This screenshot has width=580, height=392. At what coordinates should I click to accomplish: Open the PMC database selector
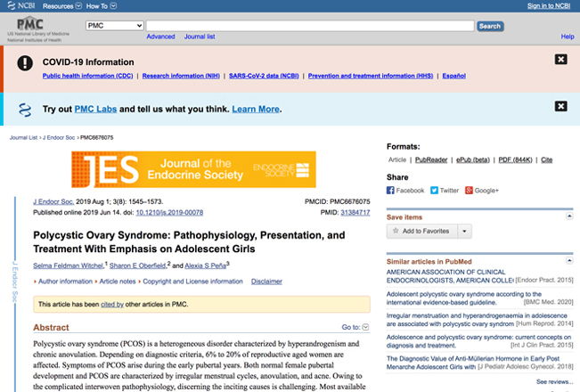[x=115, y=26]
